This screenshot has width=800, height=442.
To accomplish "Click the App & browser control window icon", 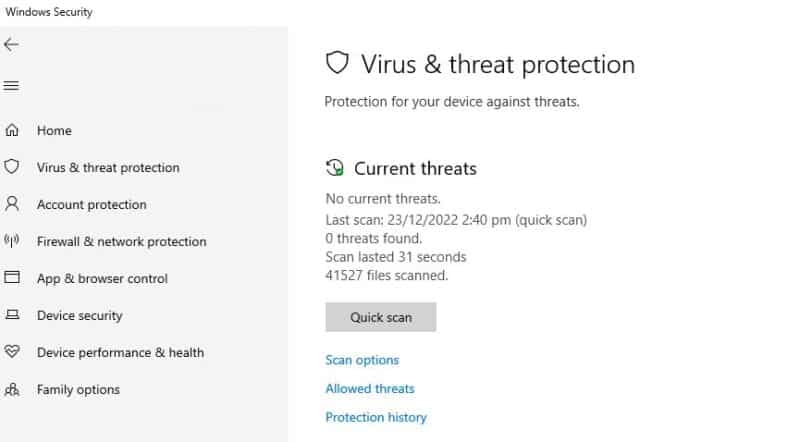I will click(x=12, y=277).
